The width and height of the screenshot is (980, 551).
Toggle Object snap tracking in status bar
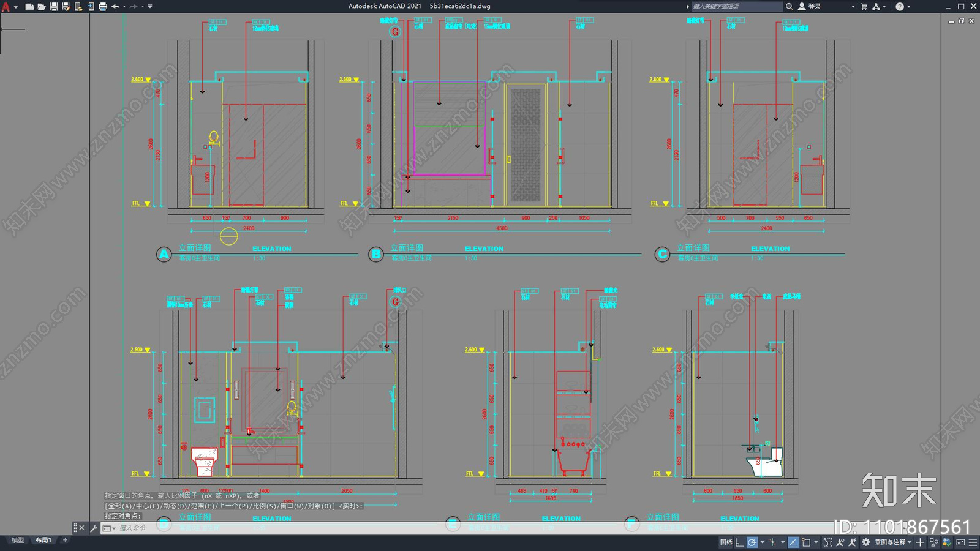click(x=794, y=542)
